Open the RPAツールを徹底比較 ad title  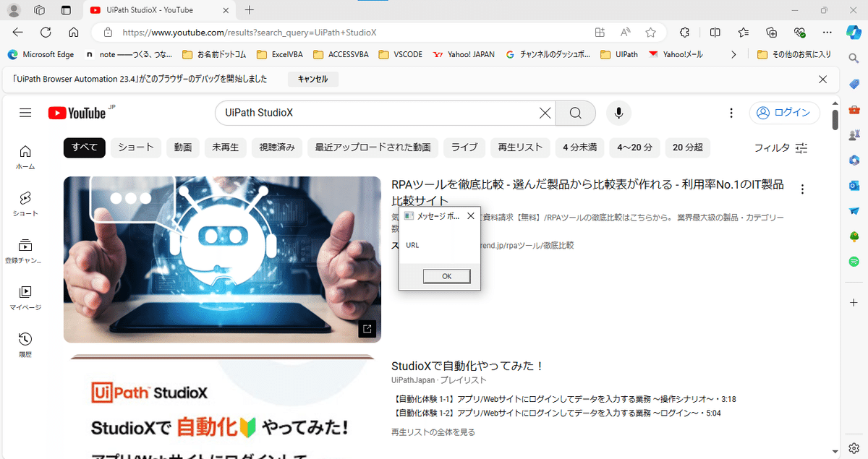point(587,192)
